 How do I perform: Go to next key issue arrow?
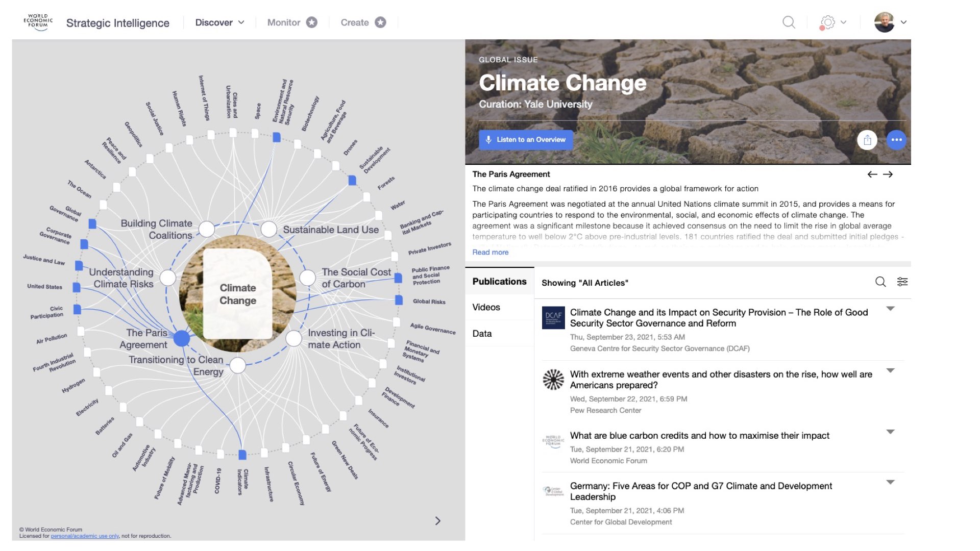[888, 174]
